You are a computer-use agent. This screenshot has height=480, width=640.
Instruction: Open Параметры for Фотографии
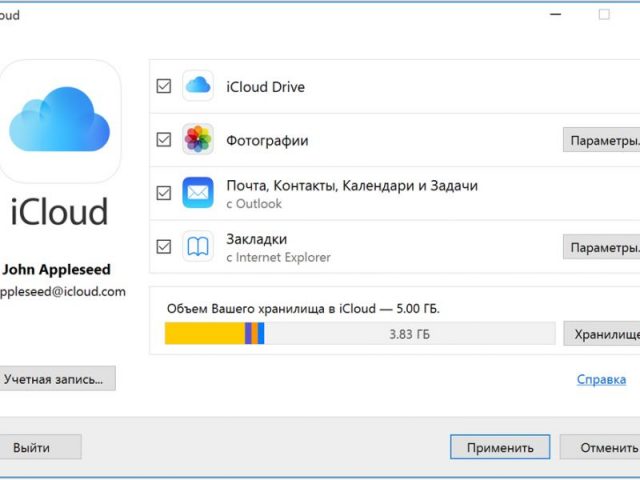pyautogui.click(x=602, y=140)
